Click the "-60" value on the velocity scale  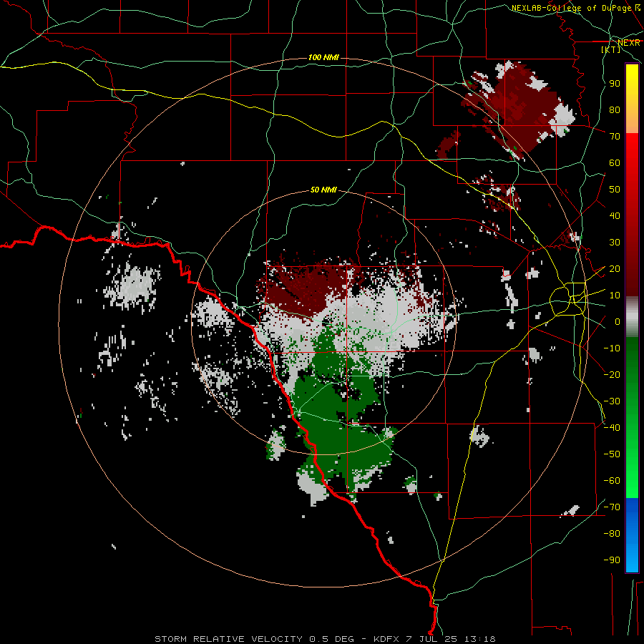point(612,481)
